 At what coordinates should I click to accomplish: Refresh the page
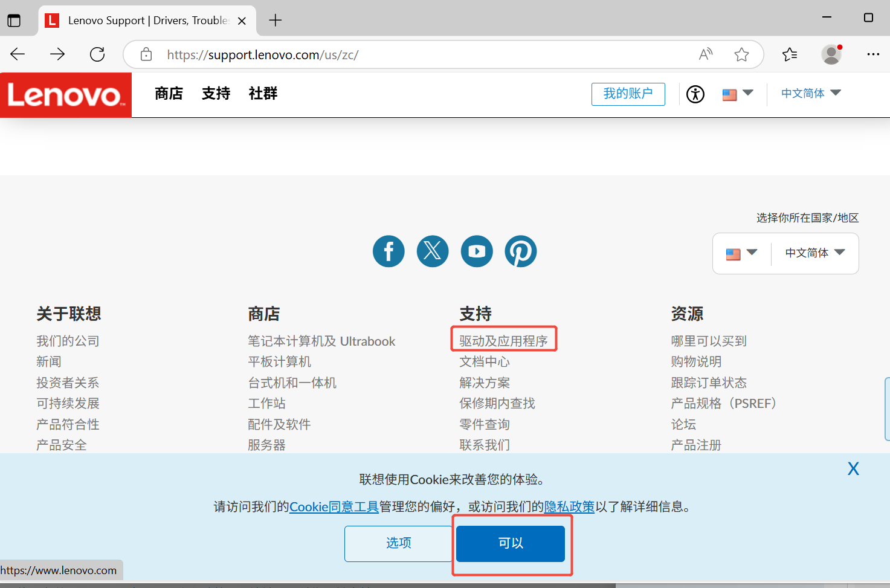pos(97,54)
